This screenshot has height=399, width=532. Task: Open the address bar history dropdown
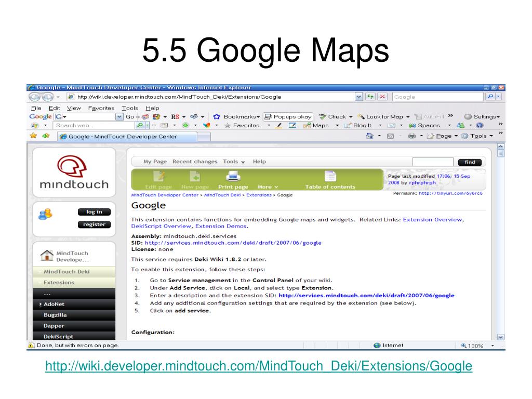tap(359, 97)
